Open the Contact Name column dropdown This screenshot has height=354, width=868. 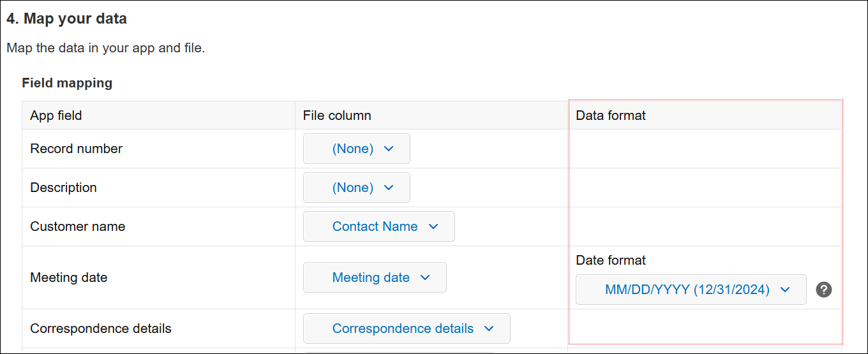click(x=378, y=226)
